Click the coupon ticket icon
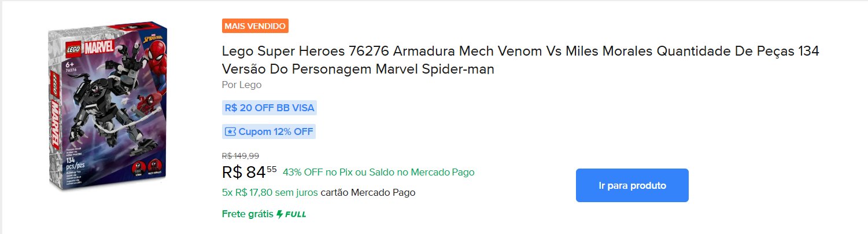The image size is (868, 234). coord(230,131)
